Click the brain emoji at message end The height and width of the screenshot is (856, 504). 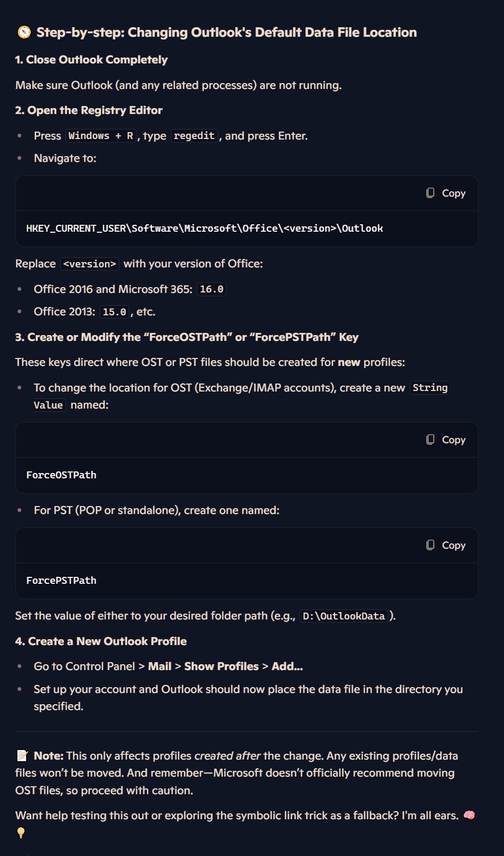point(469,815)
